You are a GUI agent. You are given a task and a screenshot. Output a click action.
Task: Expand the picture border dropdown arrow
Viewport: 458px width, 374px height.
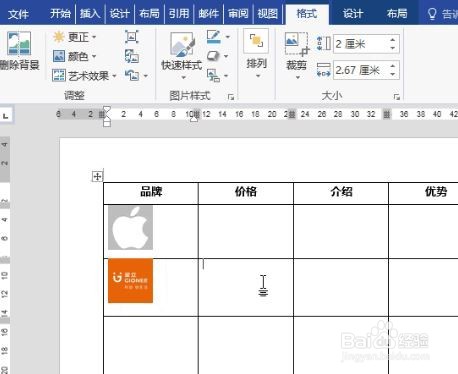[x=228, y=37]
